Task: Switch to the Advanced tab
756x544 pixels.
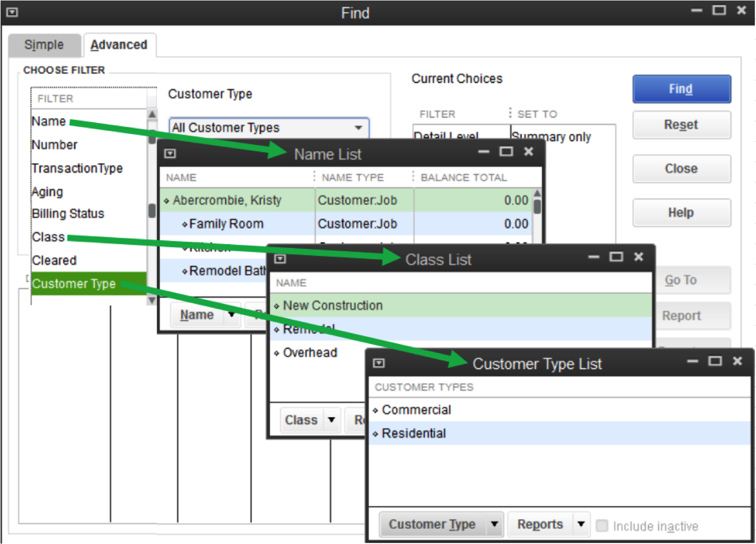Action: pos(119,45)
